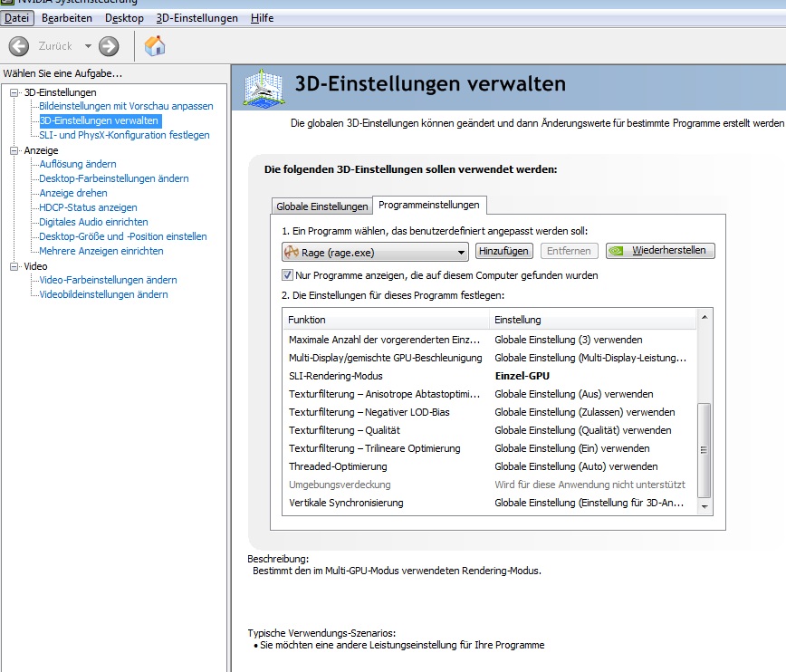Open the Datei menu

[x=17, y=18]
